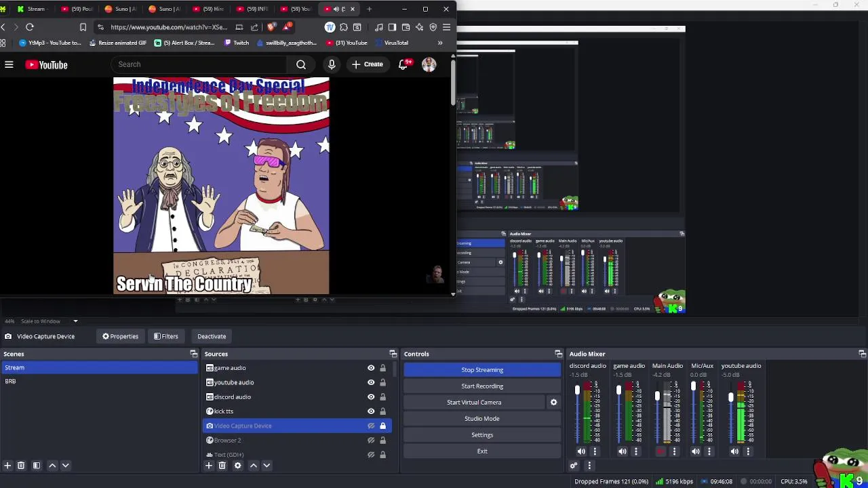Click the YouTube search magnifier button
The width and height of the screenshot is (868, 488).
(301, 64)
